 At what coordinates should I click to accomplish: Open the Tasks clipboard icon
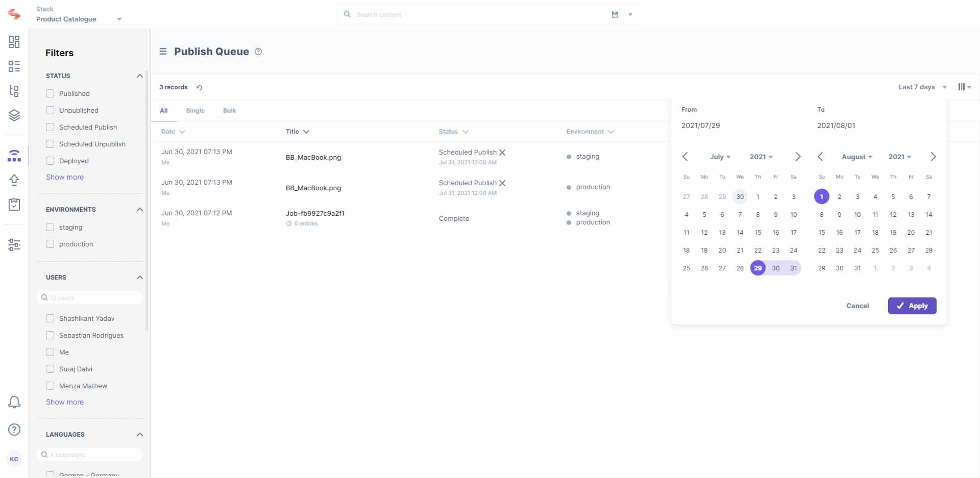[14, 204]
